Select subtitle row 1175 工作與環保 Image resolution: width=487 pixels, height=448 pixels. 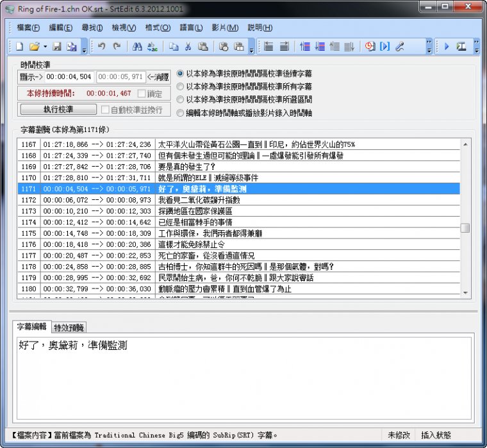(x=239, y=233)
